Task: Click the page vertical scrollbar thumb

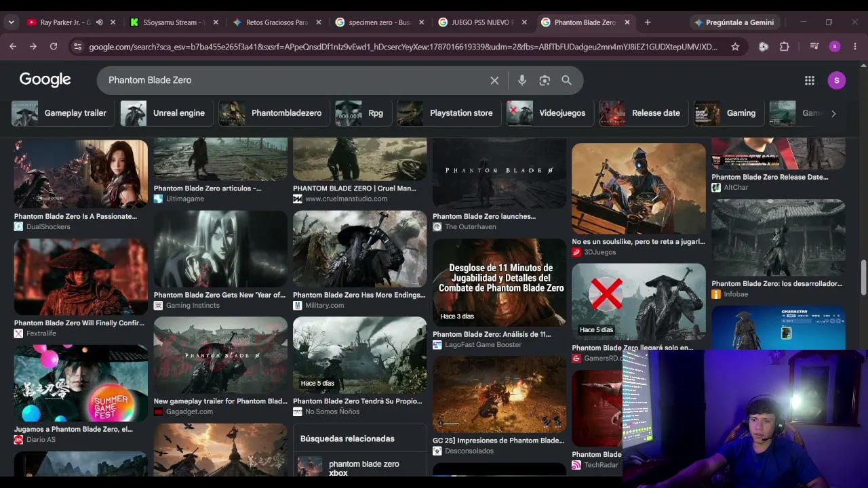Action: 863,277
